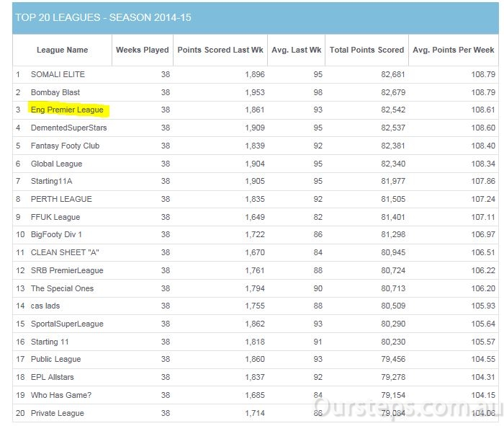
Task: Select the Avg. Last Wk header
Action: 297,50
